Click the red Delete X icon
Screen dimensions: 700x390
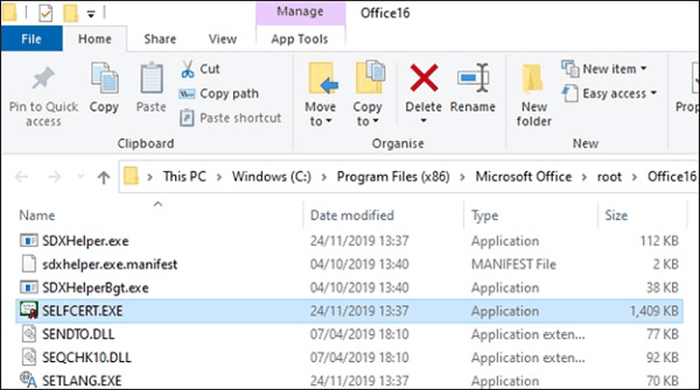424,78
